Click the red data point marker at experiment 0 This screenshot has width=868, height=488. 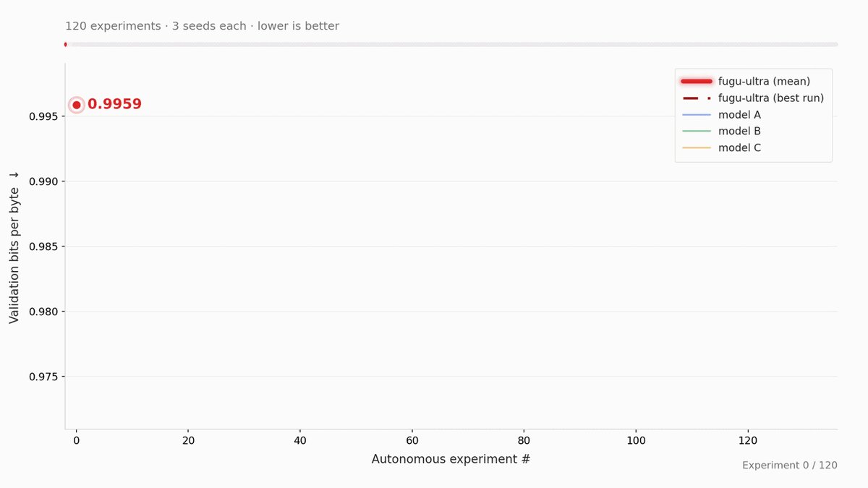point(77,105)
